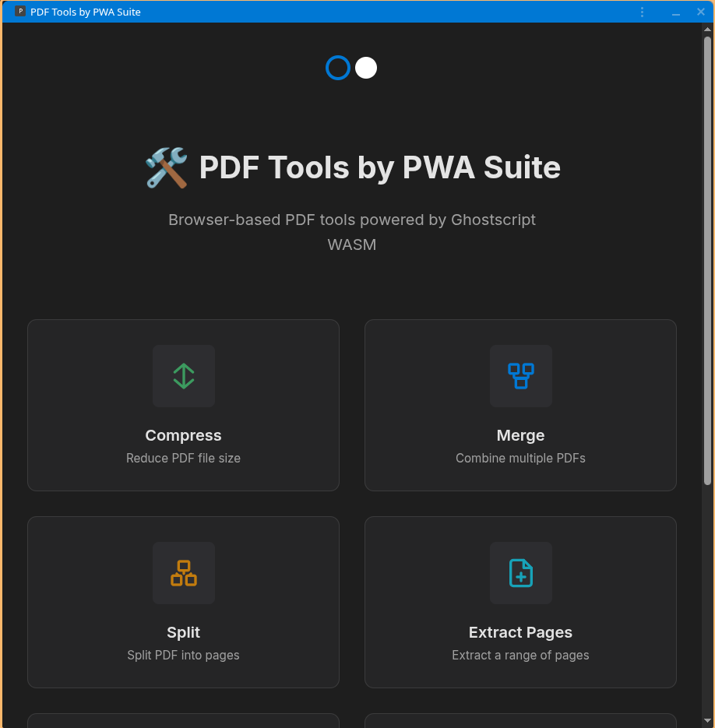Screen dimensions: 715x728
Task: Open the three-dot menu in the title bar
Action: (641, 12)
